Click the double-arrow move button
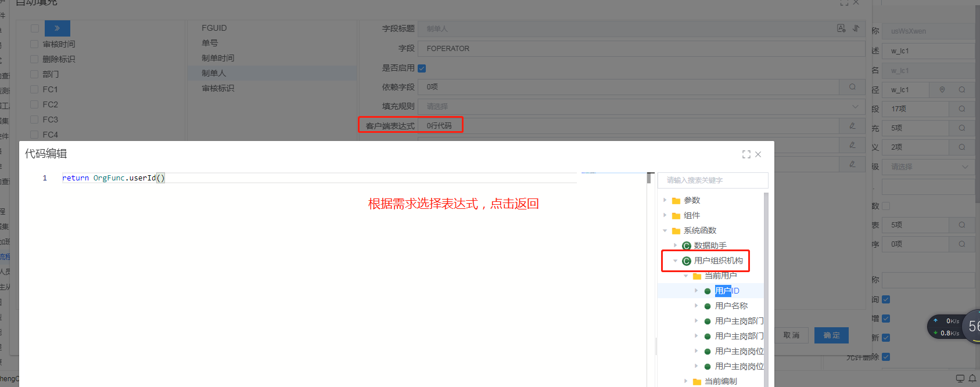This screenshot has height=387, width=980. click(x=57, y=28)
